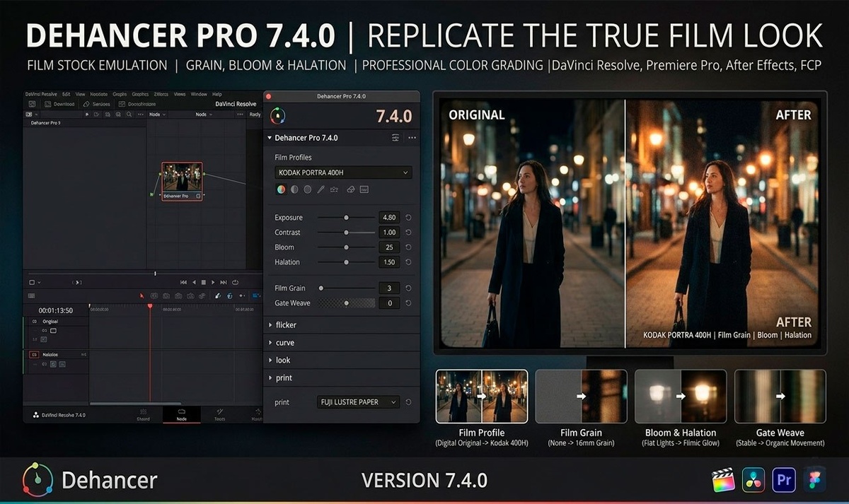Reset the Exposure value
Image resolution: width=849 pixels, height=504 pixels.
[x=408, y=218]
